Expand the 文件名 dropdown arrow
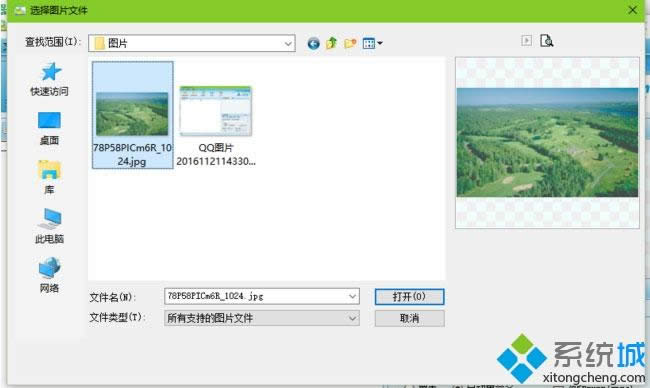The height and width of the screenshot is (388, 650). tap(352, 296)
